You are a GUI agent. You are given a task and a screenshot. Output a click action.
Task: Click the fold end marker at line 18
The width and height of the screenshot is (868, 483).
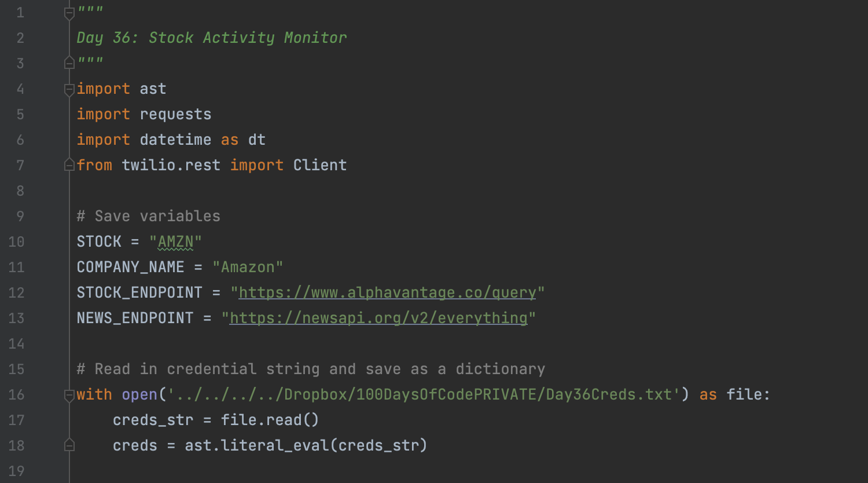pyautogui.click(x=69, y=445)
